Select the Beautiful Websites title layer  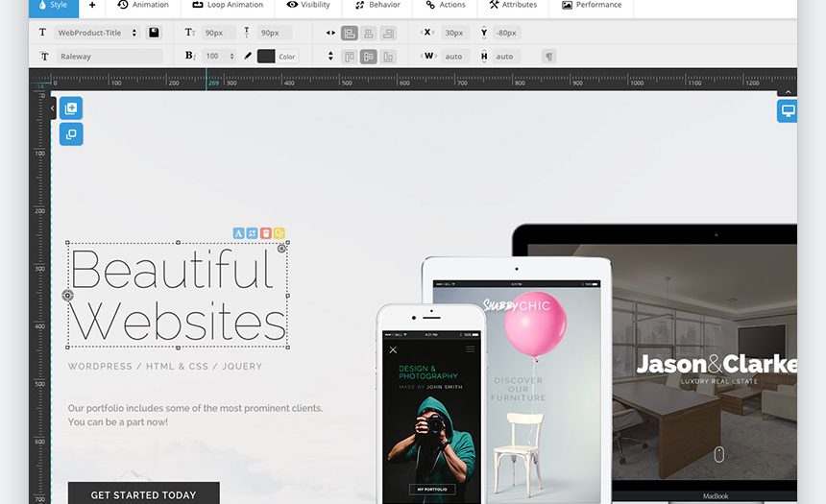point(178,295)
